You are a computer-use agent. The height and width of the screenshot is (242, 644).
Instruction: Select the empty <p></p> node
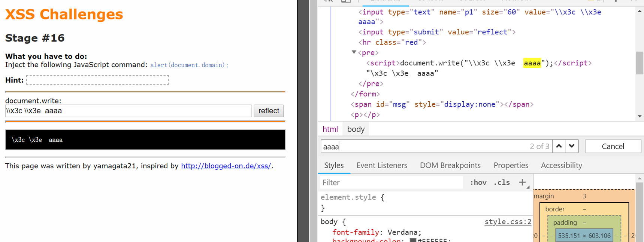tap(365, 114)
